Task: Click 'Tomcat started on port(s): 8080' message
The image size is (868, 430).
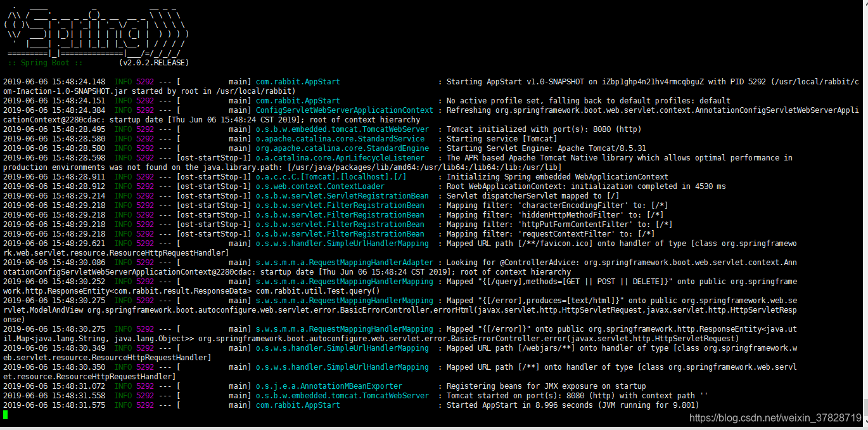Action: click(577, 396)
